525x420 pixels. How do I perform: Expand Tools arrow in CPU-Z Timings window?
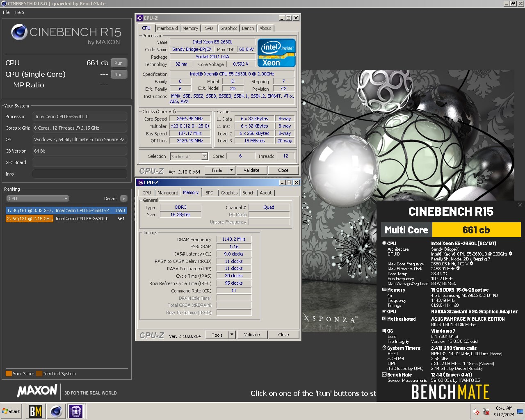tap(232, 335)
